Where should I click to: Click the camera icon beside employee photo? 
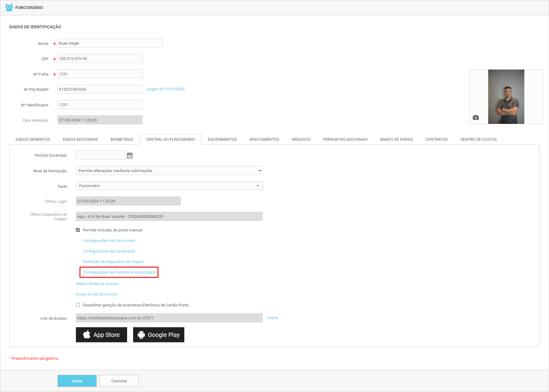(x=476, y=118)
